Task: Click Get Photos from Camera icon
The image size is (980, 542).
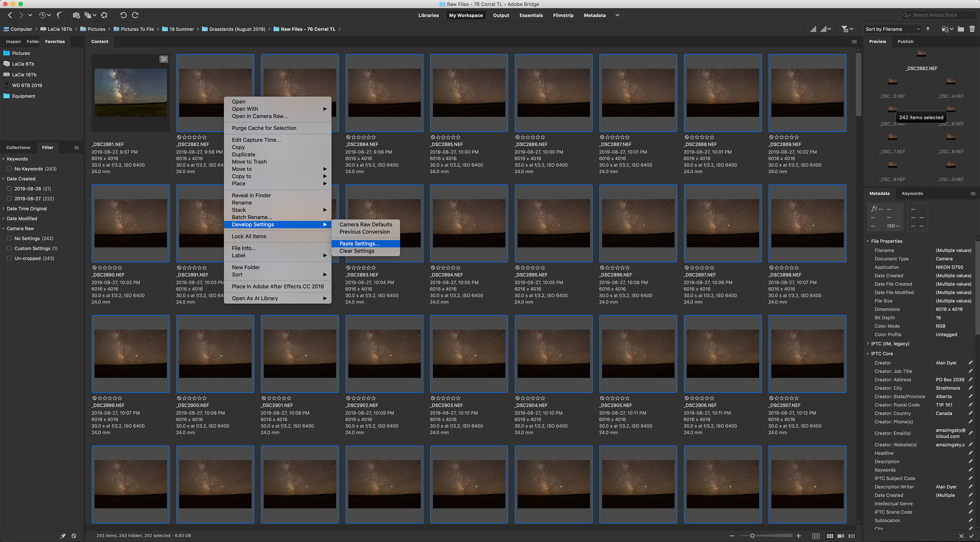Action: tap(76, 15)
